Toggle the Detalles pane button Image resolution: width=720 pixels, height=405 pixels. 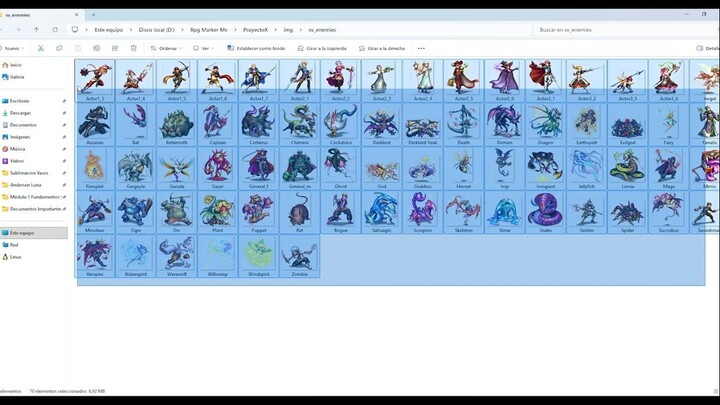(x=708, y=48)
